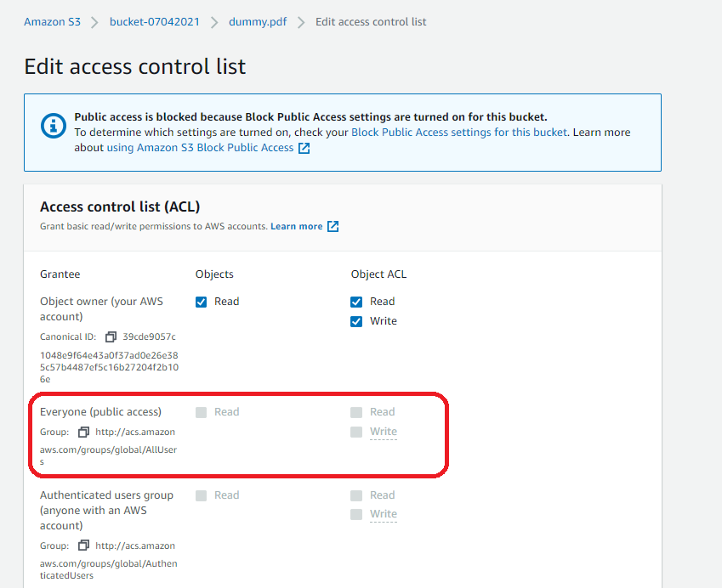
Task: Click using Amazon S3 Block Public Access link
Action: pyautogui.click(x=205, y=146)
